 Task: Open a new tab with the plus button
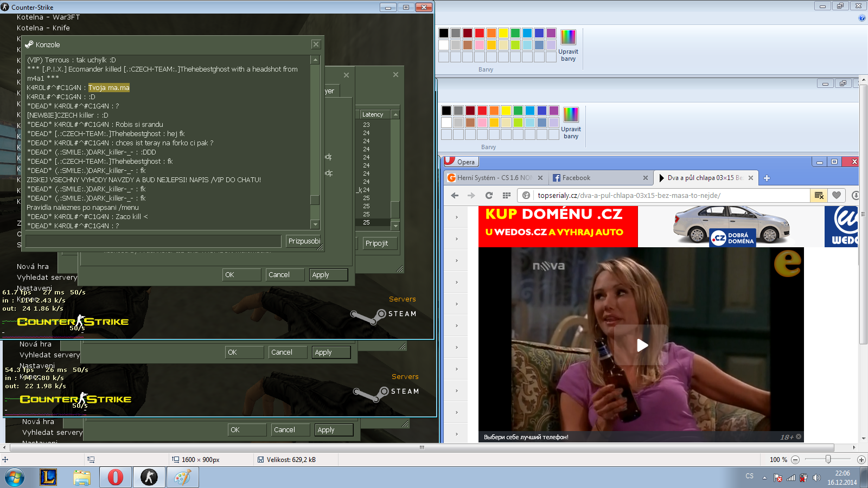click(x=767, y=178)
